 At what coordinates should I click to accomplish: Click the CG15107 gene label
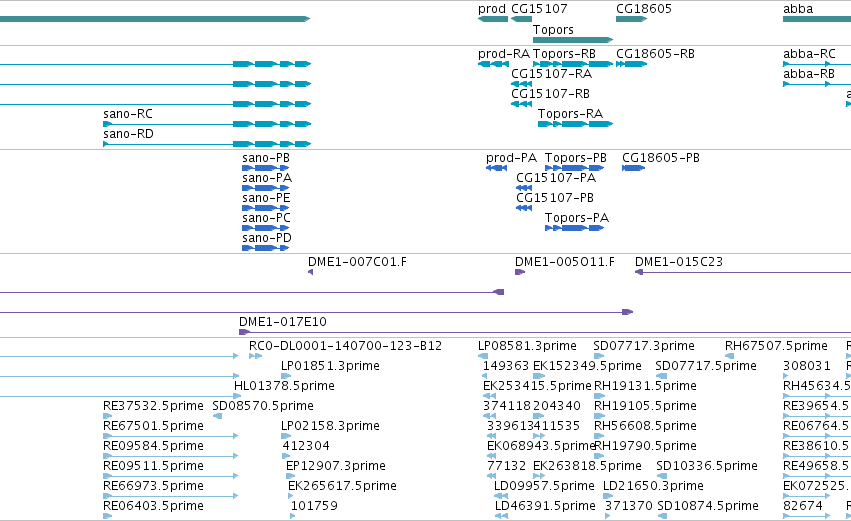point(539,9)
